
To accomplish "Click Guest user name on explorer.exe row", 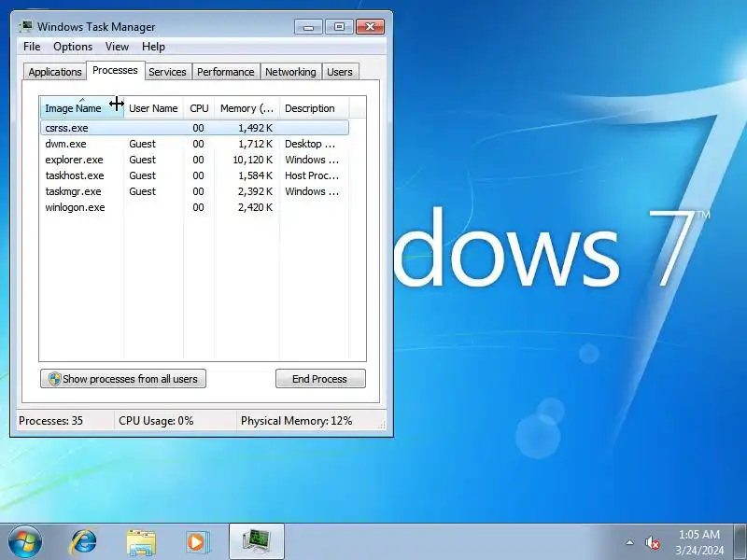I will tap(143, 160).
